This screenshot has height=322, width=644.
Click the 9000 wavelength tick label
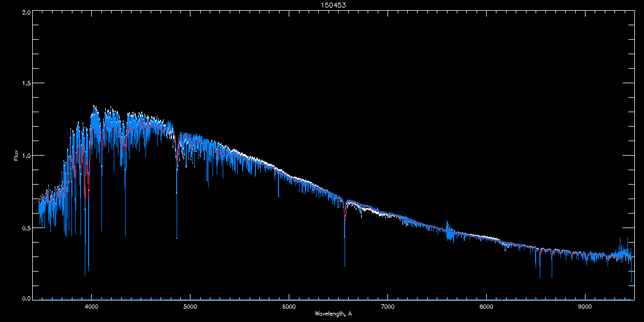tap(585, 307)
